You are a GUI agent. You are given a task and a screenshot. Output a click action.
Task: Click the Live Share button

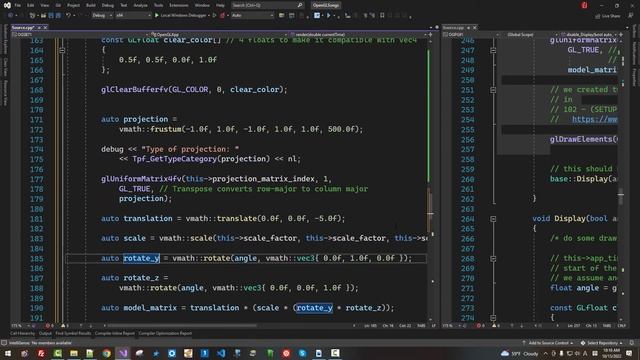point(608,16)
